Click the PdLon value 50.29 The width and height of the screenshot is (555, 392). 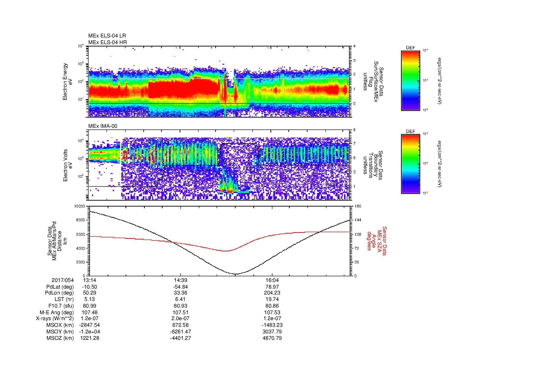89,293
